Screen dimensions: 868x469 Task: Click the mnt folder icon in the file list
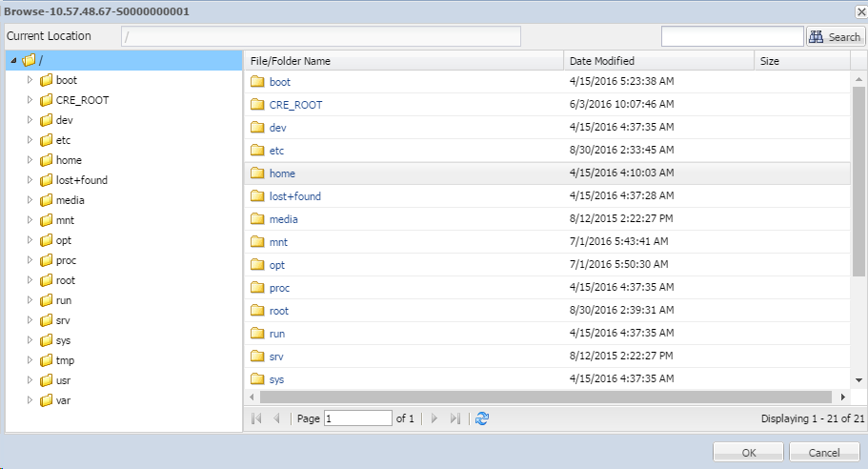pos(257,241)
